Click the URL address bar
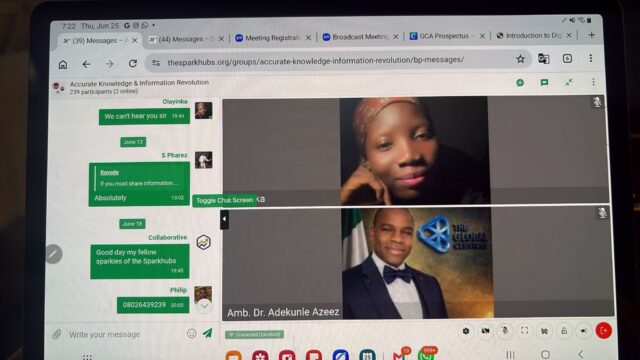 click(x=339, y=60)
